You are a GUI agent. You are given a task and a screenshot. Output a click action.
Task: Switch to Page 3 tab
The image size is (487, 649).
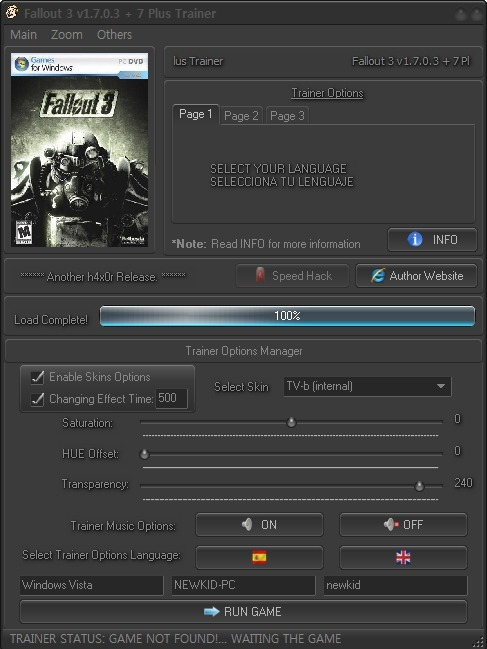[287, 116]
